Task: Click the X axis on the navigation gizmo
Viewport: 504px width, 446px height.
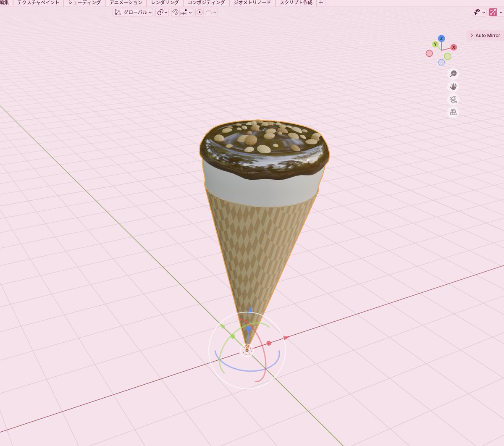Action: coord(454,47)
